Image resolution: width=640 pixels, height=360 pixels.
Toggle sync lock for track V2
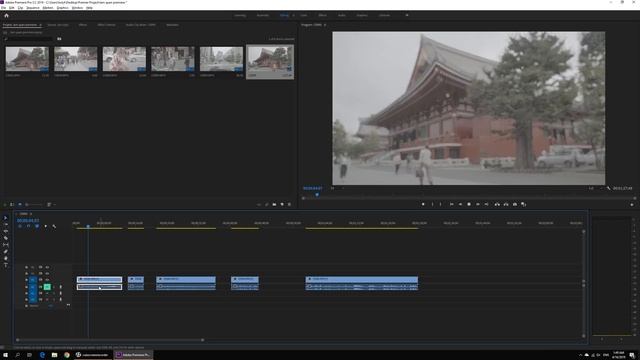(40, 273)
